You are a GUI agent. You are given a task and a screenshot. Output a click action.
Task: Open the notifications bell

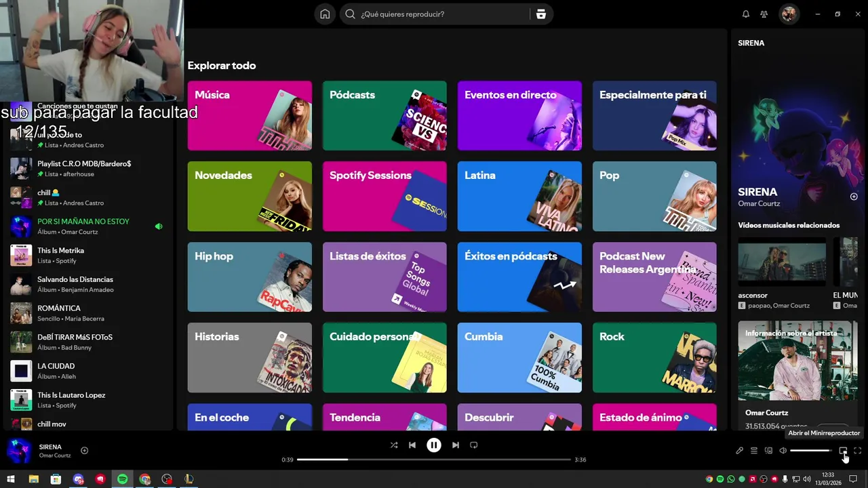[x=746, y=14]
